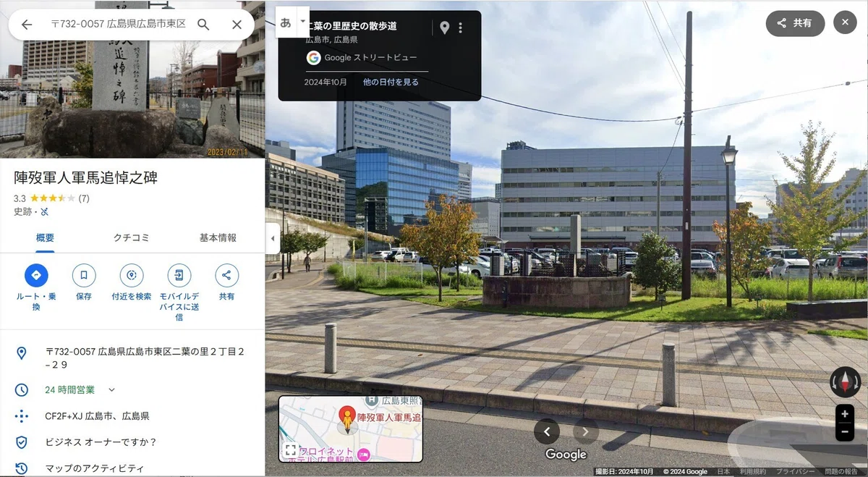Click the 共有 share icon in panel

pos(226,275)
